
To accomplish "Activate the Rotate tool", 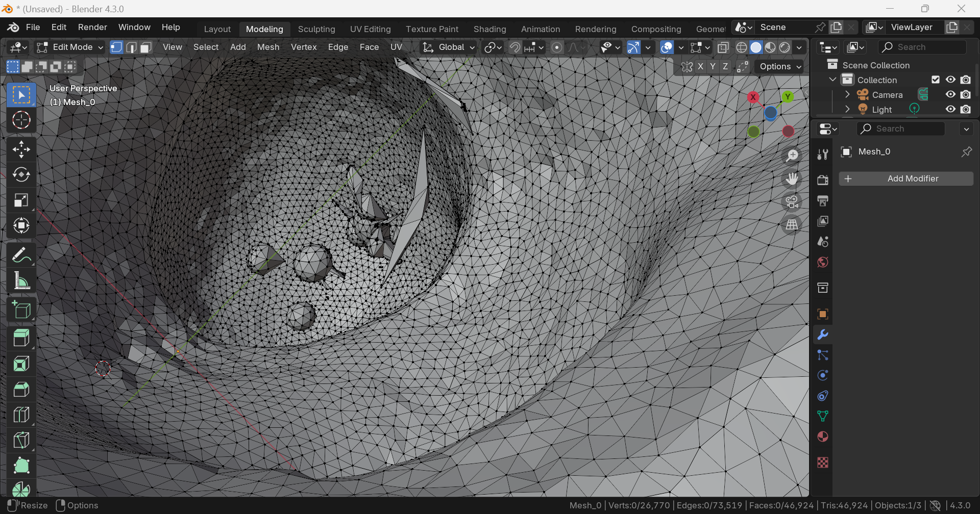I will click(21, 175).
